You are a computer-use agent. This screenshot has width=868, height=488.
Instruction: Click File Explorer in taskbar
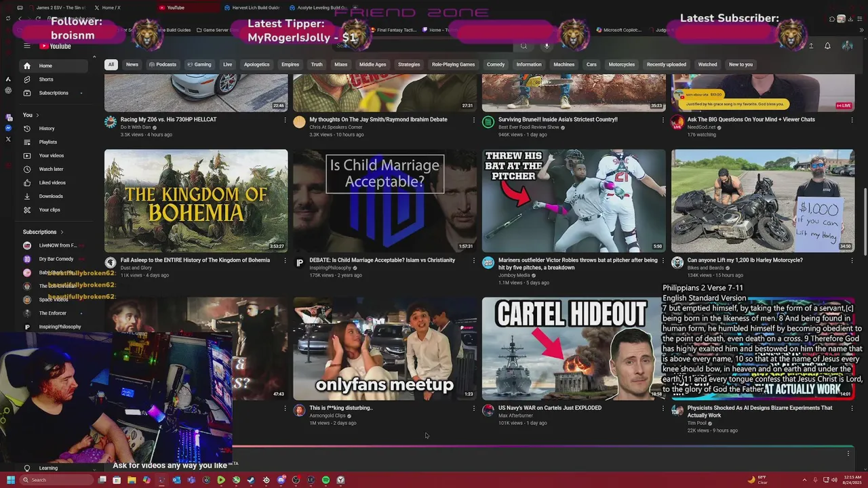coord(132,480)
